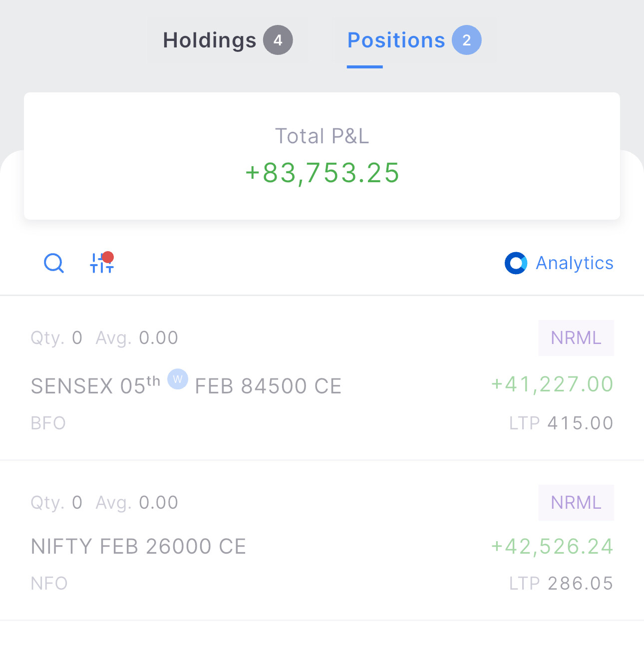Viewport: 644px width, 667px height.
Task: Select the Positions tab
Action: (x=396, y=40)
